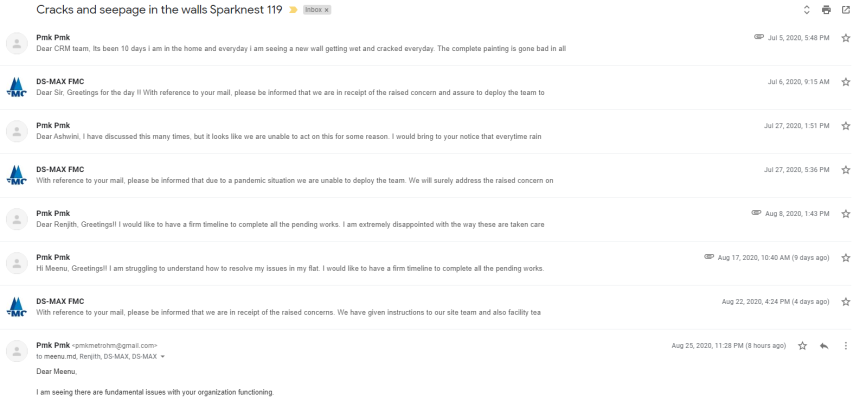Click the yellow importance marker beside subject
Image resolution: width=860 pixels, height=400 pixels.
pyautogui.click(x=293, y=10)
